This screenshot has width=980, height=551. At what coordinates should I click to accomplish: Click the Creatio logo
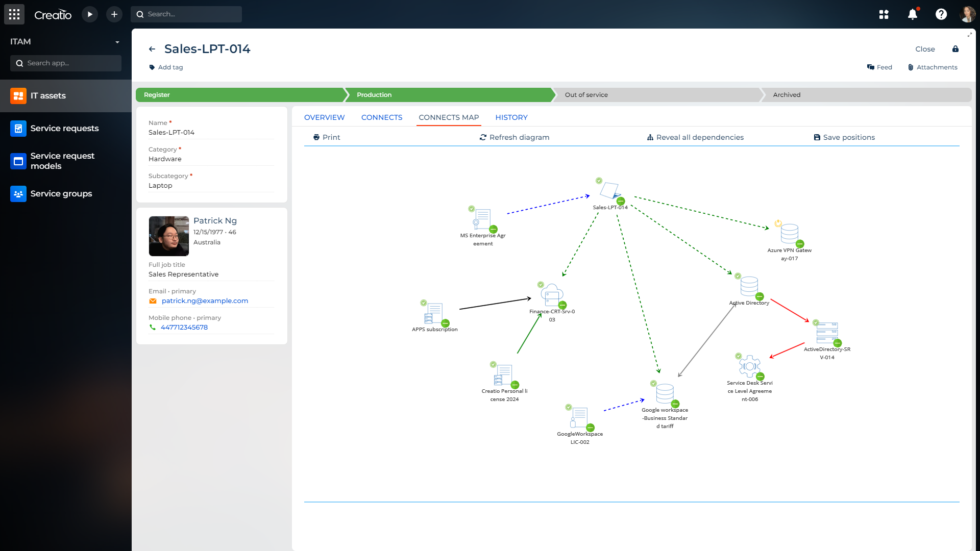(x=53, y=15)
